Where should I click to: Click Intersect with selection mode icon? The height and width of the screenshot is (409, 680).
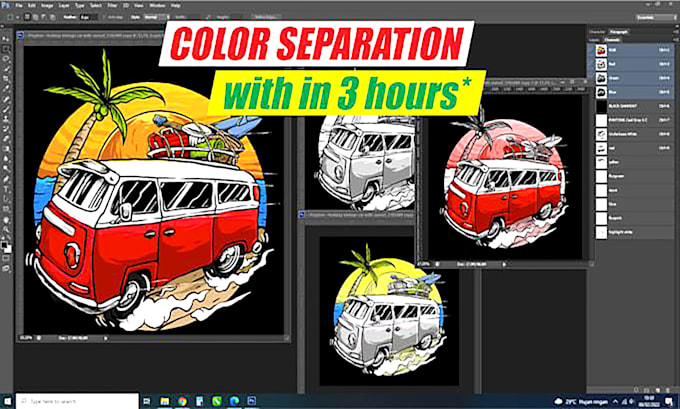pos(53,17)
